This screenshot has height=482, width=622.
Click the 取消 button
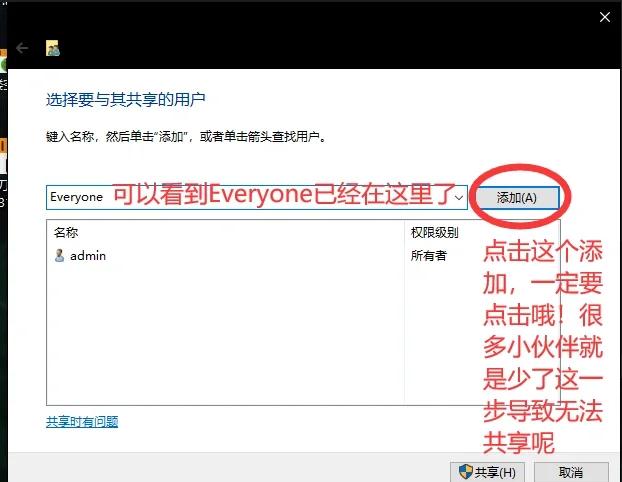[x=571, y=472]
